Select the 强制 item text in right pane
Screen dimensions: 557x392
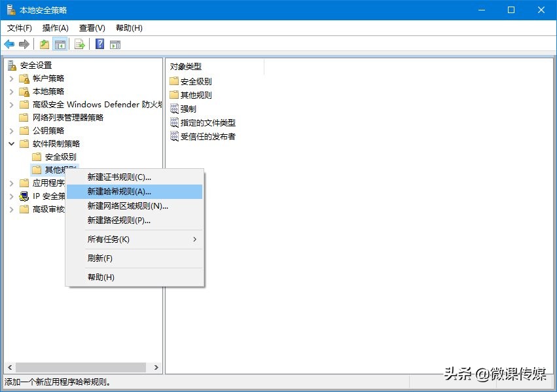189,109
